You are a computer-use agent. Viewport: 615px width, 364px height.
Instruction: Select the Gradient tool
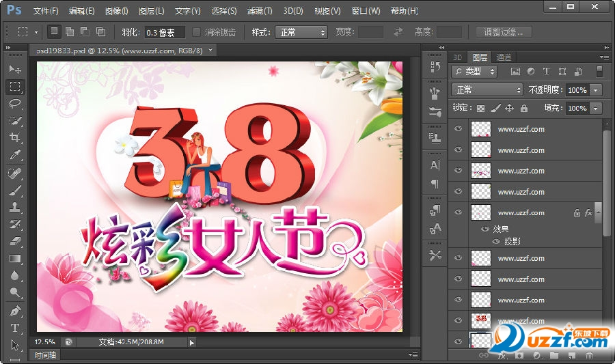(15, 259)
